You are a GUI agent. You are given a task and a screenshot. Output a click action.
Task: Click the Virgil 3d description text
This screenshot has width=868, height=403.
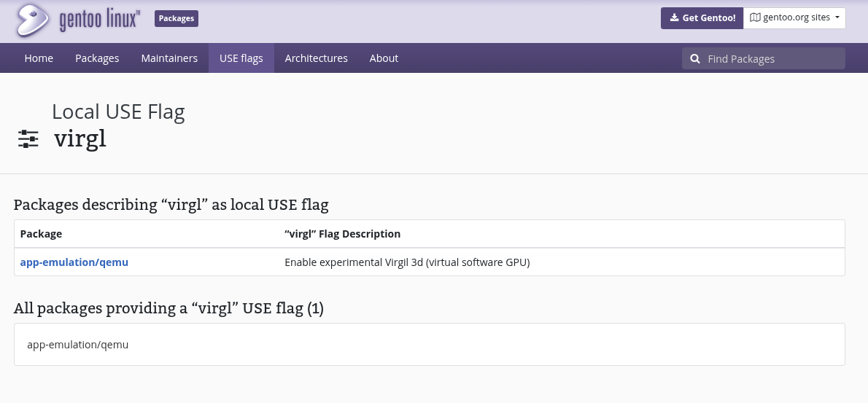[x=407, y=262]
